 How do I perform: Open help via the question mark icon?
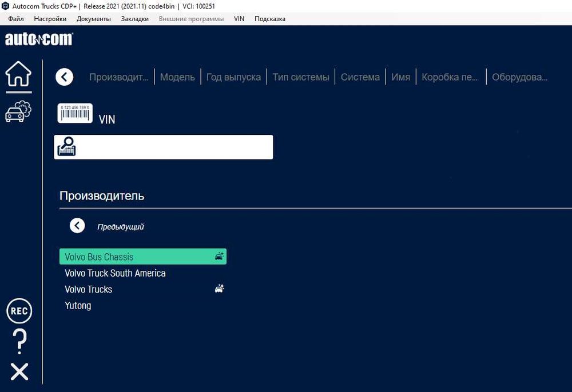click(19, 342)
